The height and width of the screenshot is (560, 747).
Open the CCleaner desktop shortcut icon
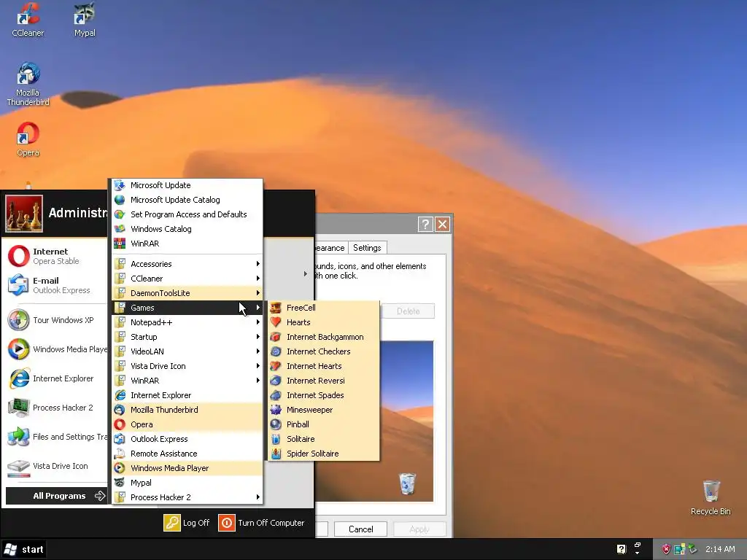point(28,20)
